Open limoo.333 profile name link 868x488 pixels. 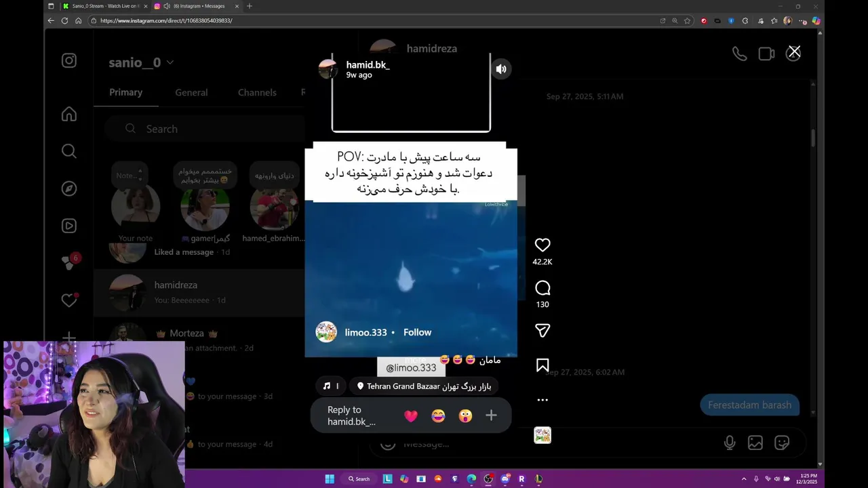[x=366, y=332]
